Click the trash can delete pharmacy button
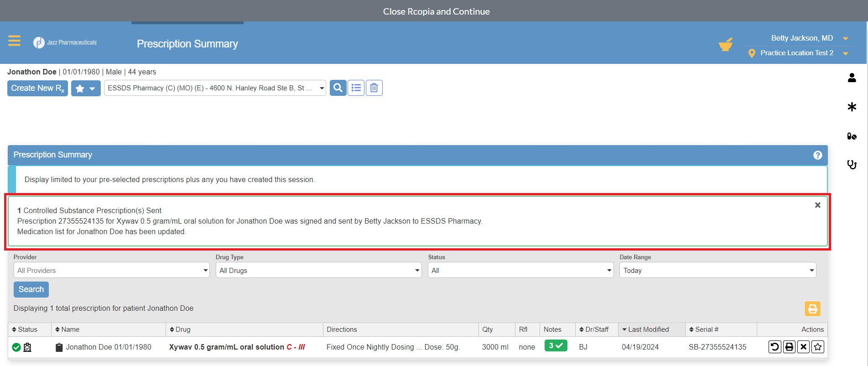Image resolution: width=868 pixels, height=366 pixels. (x=374, y=88)
